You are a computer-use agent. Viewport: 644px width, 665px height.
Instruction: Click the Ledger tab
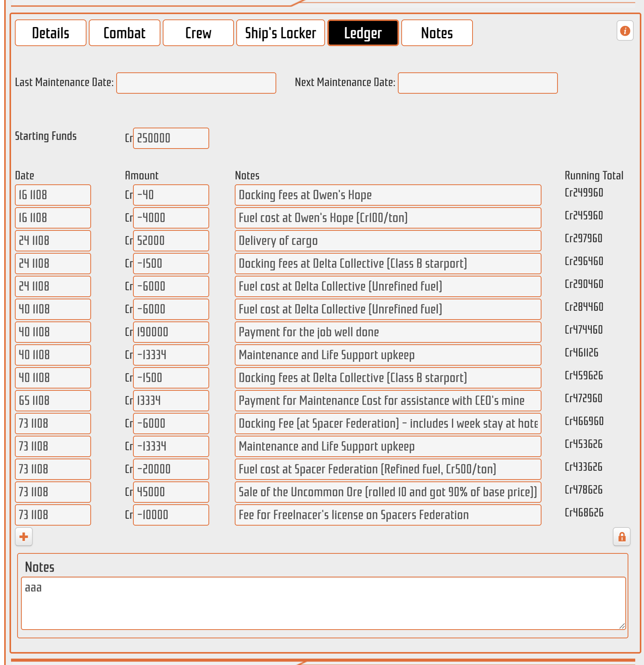363,33
